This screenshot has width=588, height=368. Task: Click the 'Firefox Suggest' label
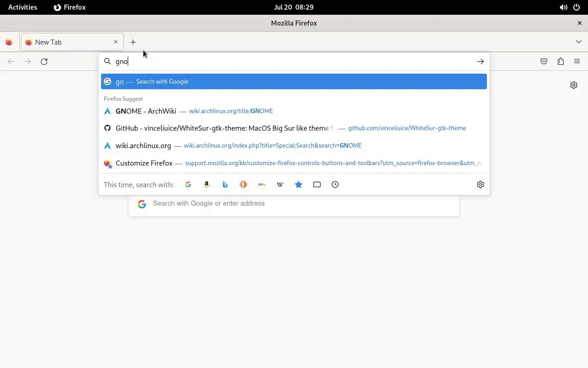(123, 98)
